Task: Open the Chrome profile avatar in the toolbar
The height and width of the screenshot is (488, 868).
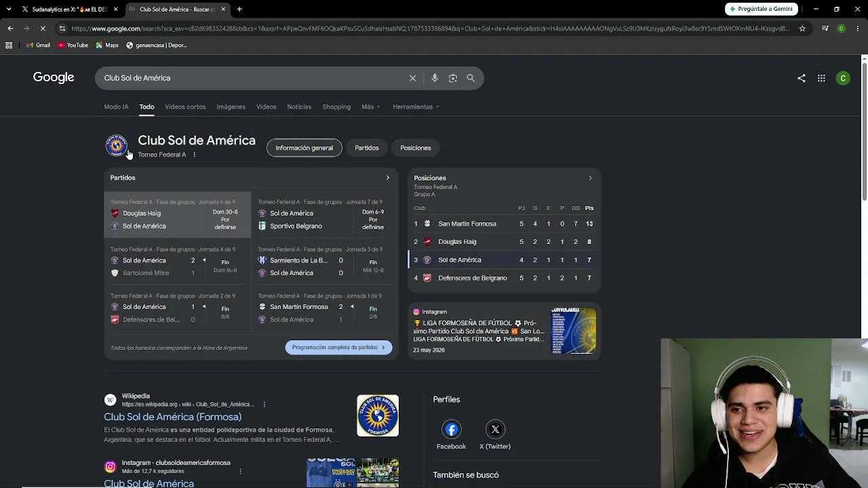Action: point(841,28)
